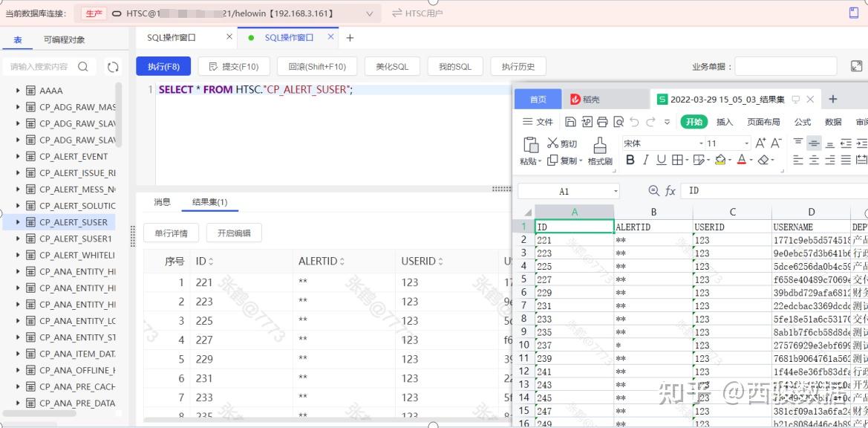Apply bold formatting in WPS
Viewport: 868px width, 428px height.
pos(630,160)
